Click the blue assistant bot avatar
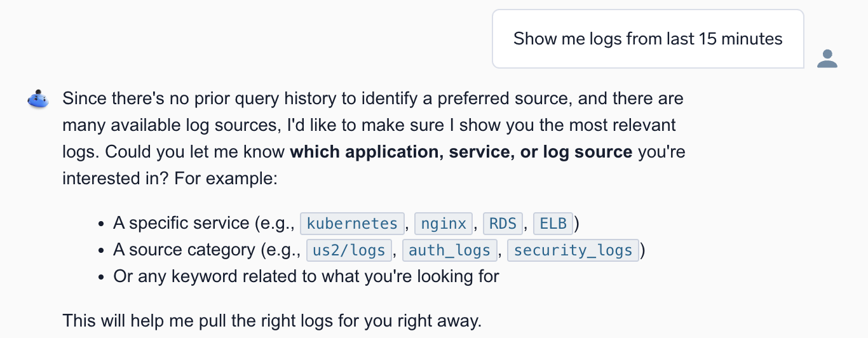This screenshot has width=868, height=338. [38, 99]
